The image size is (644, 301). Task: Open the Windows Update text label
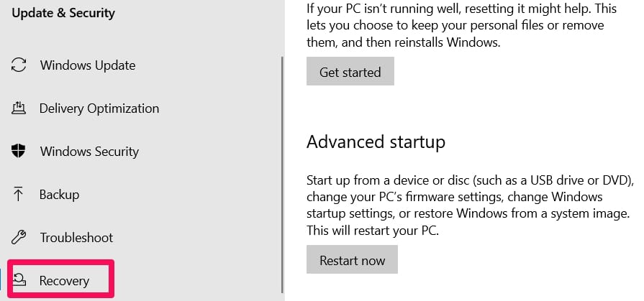coord(88,65)
